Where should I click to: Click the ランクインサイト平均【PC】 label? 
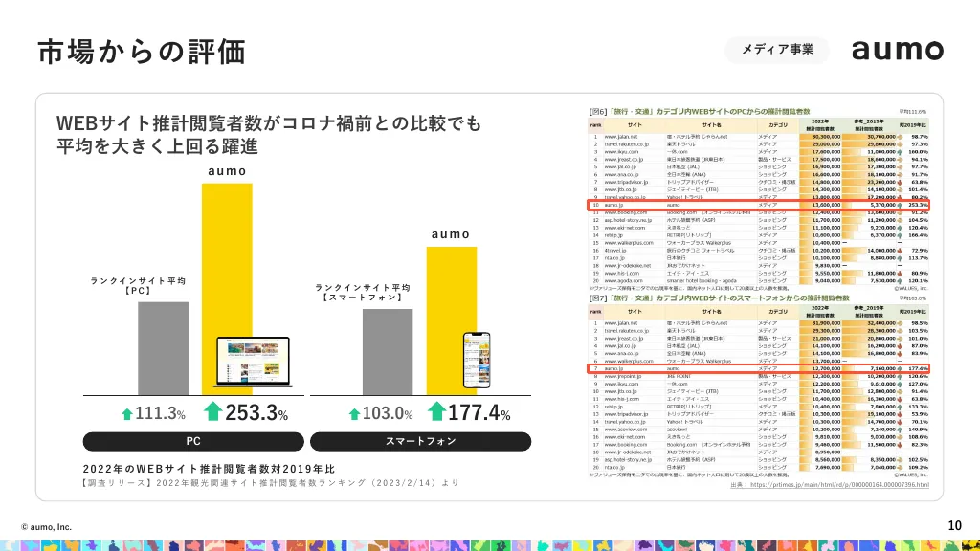[138, 285]
